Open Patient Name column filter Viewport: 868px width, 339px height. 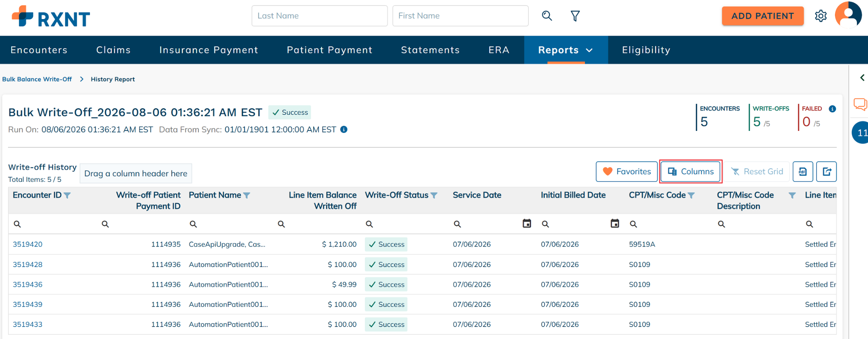(247, 195)
